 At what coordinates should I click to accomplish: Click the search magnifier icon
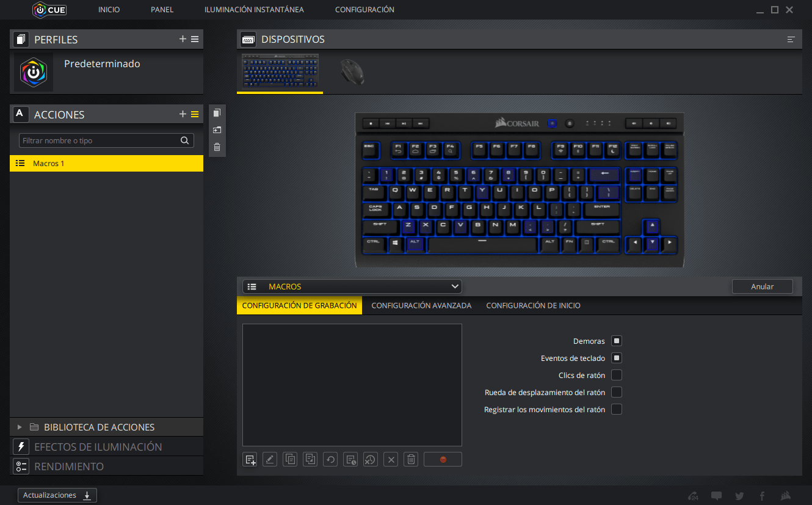click(x=185, y=140)
